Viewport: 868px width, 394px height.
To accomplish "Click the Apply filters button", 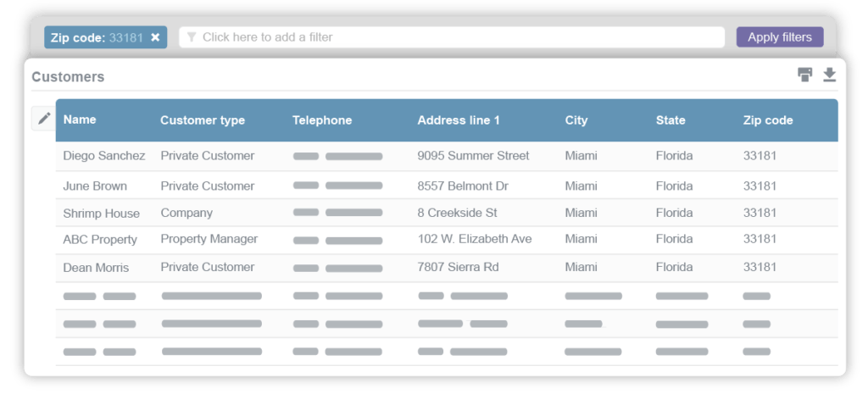I will tap(780, 37).
